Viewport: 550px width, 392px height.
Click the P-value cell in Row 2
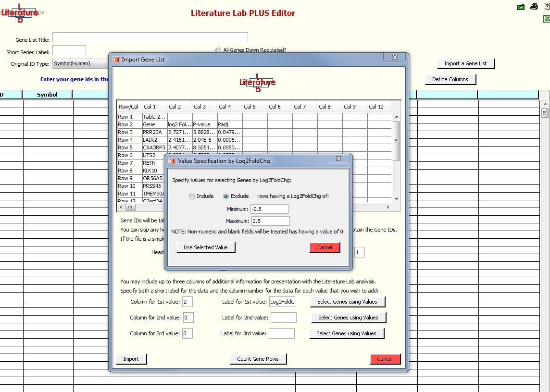tap(205, 124)
